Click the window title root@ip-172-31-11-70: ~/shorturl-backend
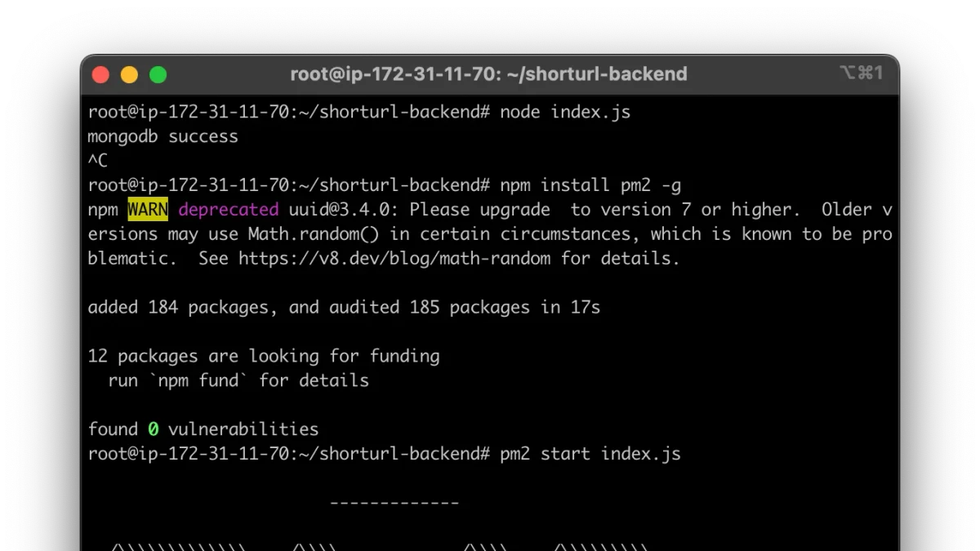The width and height of the screenshot is (980, 551). click(488, 74)
